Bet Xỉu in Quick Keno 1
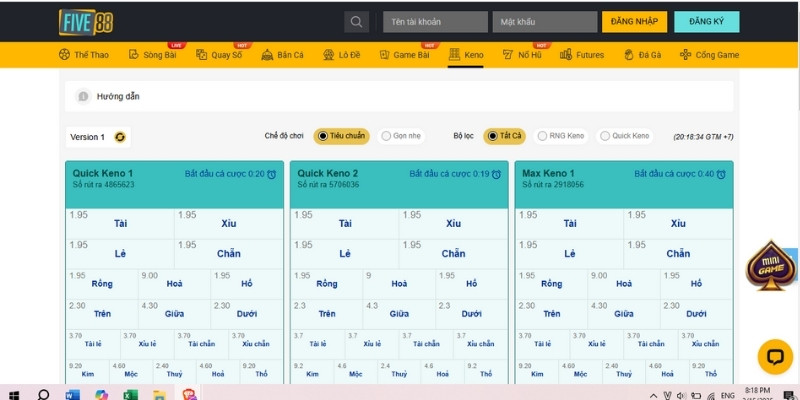 (x=229, y=223)
